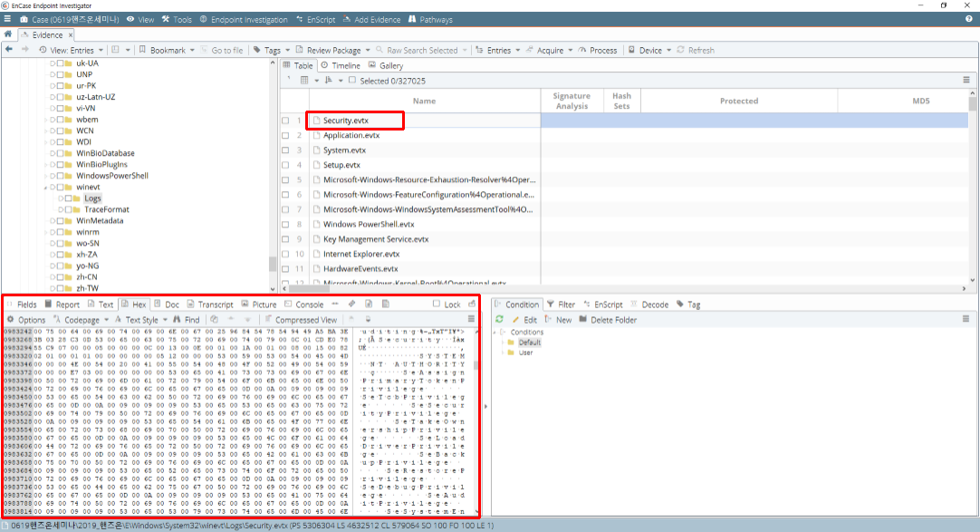Click the copy icon beside Find
The image size is (980, 532).
(x=215, y=319)
